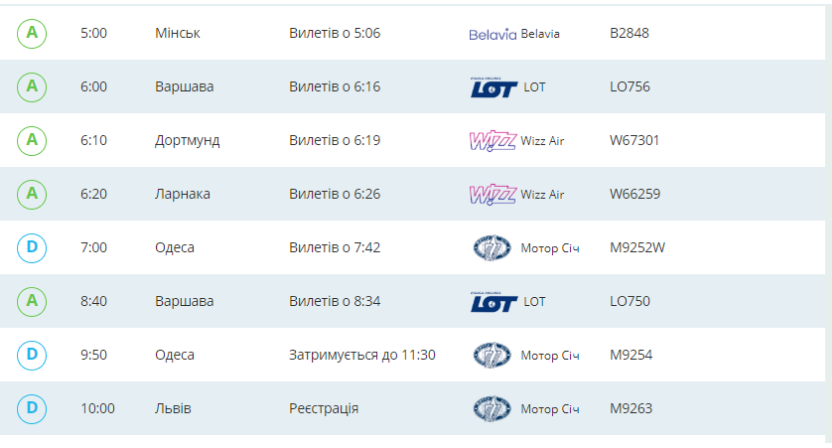The image size is (832, 448).
Task: Click Motor Sich logo on flight M9252W
Action: pos(491,248)
